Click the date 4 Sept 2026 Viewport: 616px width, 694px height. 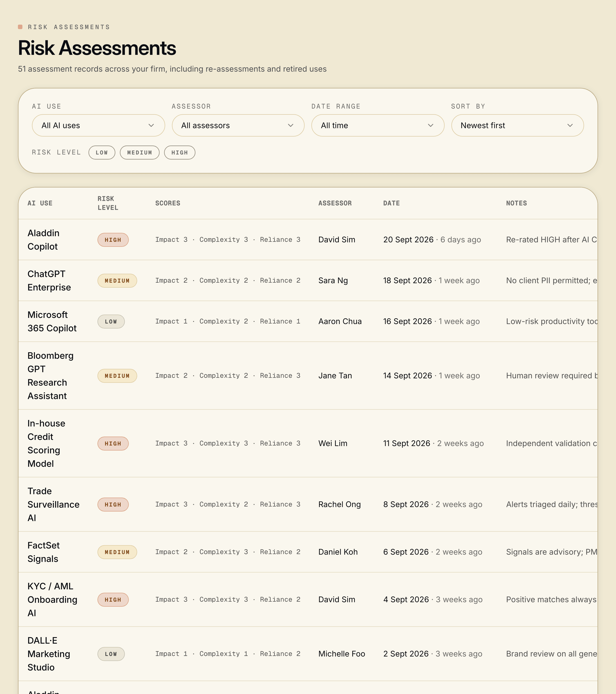pyautogui.click(x=406, y=600)
